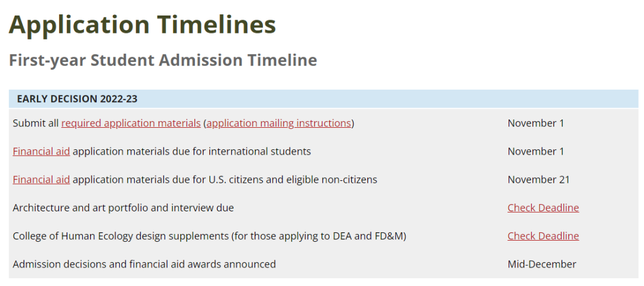Check Deadline for Architecture and art portfolio
This screenshot has height=286, width=644.
(543, 208)
